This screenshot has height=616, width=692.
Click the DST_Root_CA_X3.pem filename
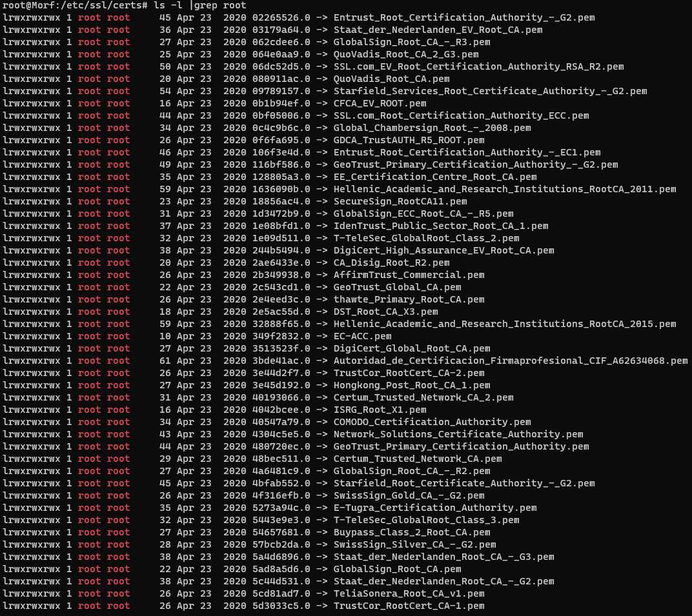click(x=385, y=312)
